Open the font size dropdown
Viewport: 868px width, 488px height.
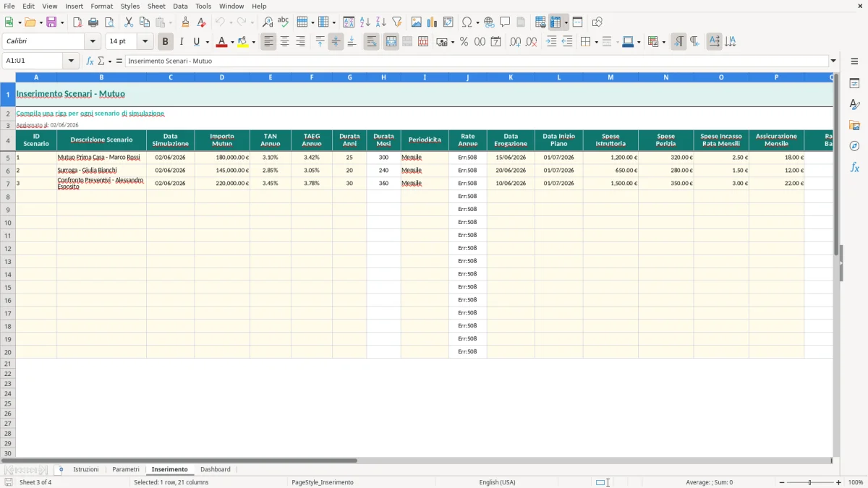[145, 42]
